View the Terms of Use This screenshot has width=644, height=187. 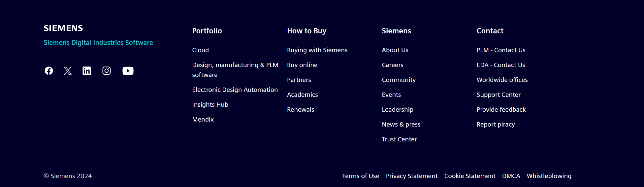(361, 176)
